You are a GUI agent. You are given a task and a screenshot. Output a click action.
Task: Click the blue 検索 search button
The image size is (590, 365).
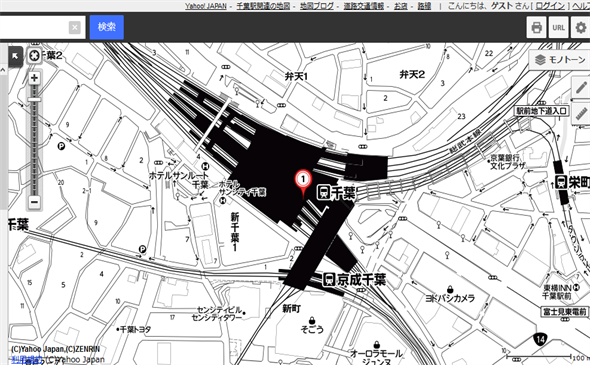107,27
